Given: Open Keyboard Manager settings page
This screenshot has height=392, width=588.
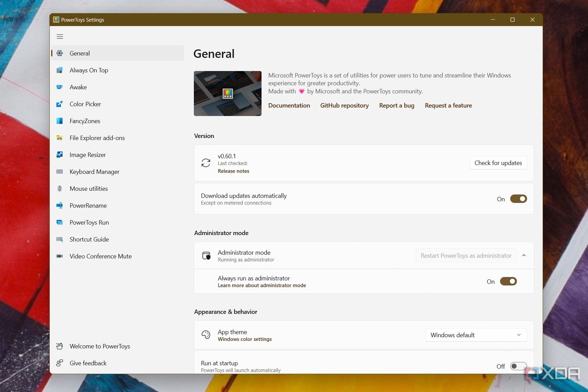Looking at the screenshot, I should pos(117,171).
